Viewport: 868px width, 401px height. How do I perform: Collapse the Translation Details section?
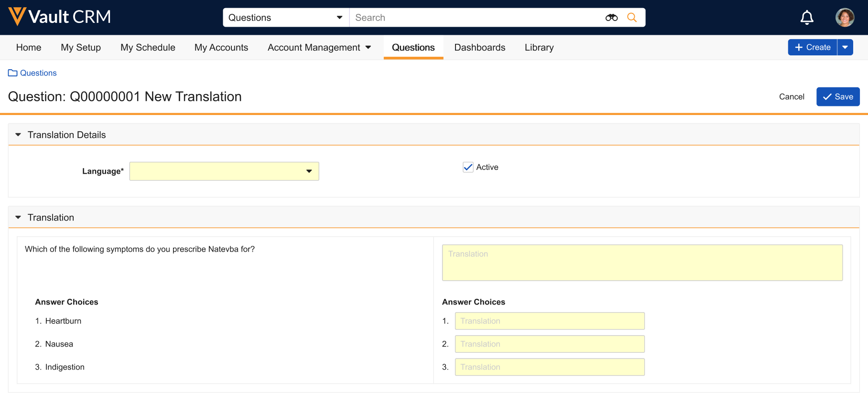point(18,135)
